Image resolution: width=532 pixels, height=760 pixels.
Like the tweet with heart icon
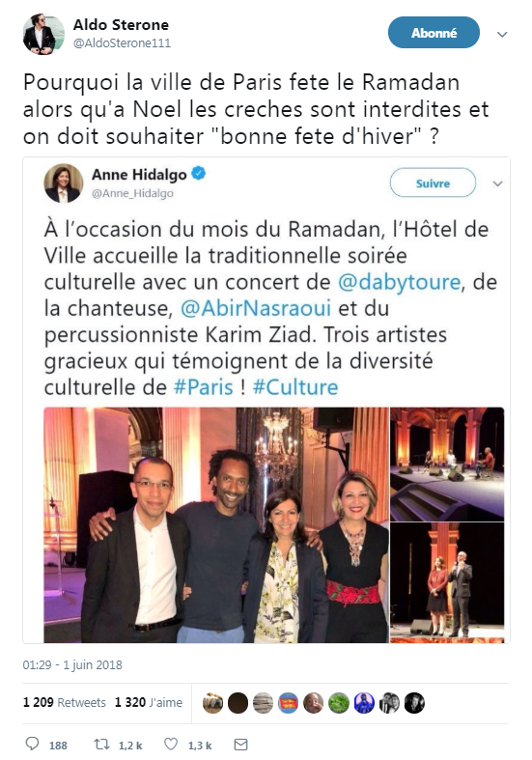pos(171,744)
